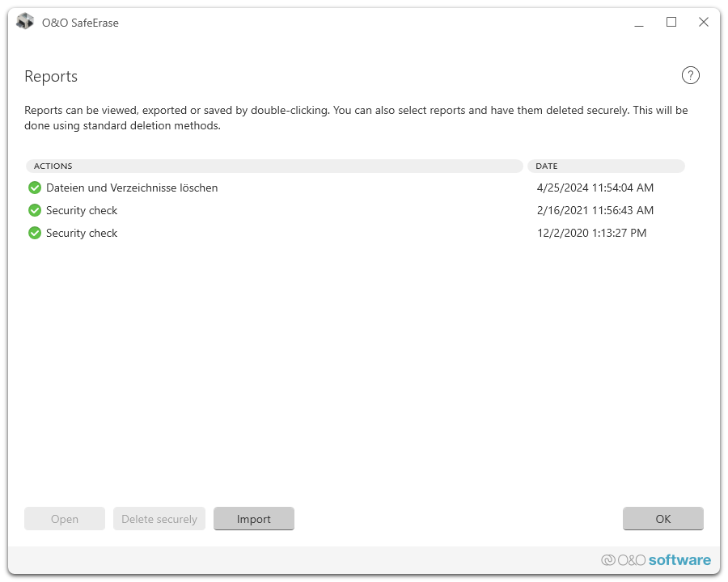Select the Security check report text from 2021
Image resolution: width=728 pixels, height=582 pixels.
coord(82,210)
